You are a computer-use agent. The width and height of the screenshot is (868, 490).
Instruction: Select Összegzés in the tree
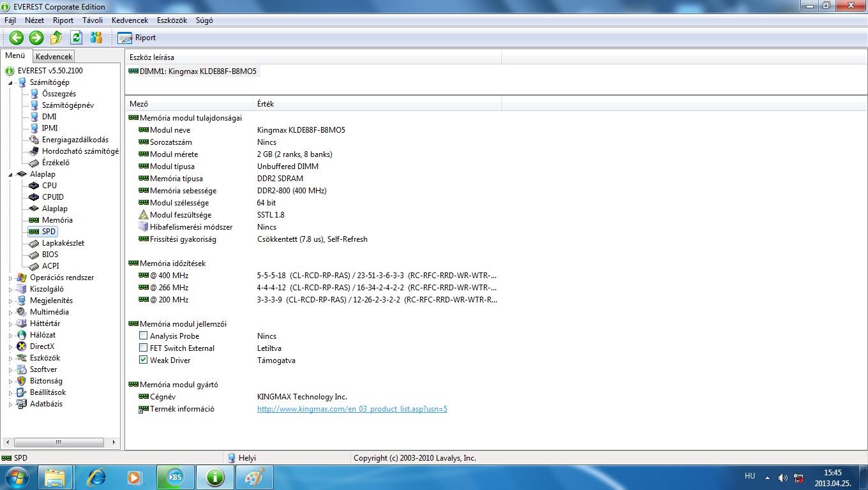59,94
